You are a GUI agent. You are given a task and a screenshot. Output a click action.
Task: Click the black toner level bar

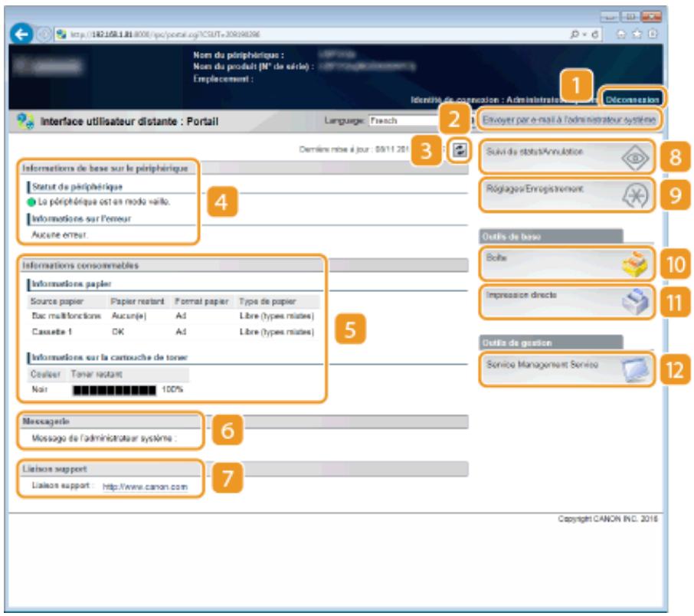[115, 390]
